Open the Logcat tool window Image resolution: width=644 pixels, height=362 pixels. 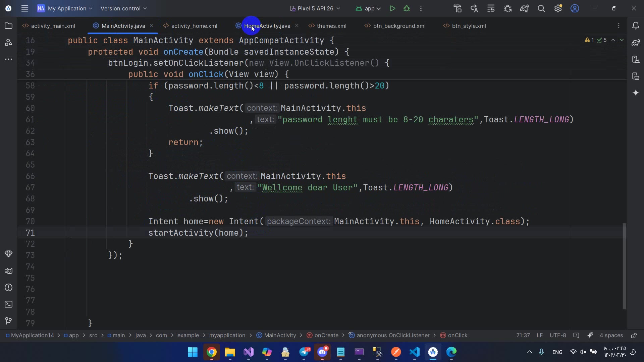click(x=9, y=271)
